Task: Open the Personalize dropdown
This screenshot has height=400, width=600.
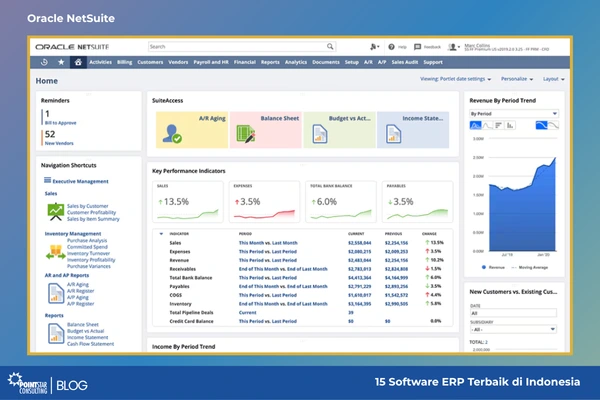Action: click(x=517, y=79)
